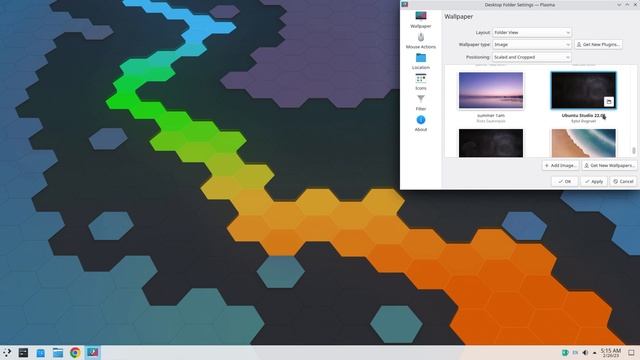This screenshot has height=360, width=640.
Task: Click the Apply button
Action: click(594, 181)
